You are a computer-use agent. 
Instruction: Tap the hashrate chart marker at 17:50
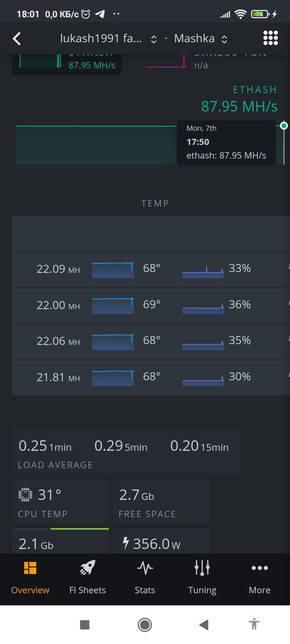[284, 126]
